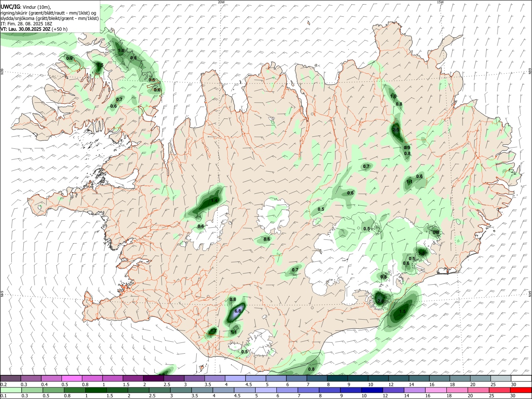
Task: Click the 1.3 precipitation value on the map
Action: pyautogui.click(x=422, y=253)
